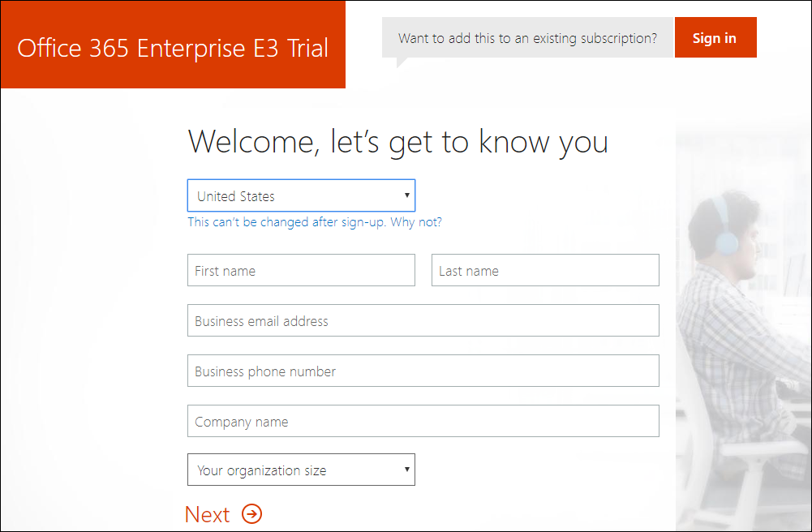Click into Business email address field
This screenshot has height=532, width=812.
click(x=423, y=321)
